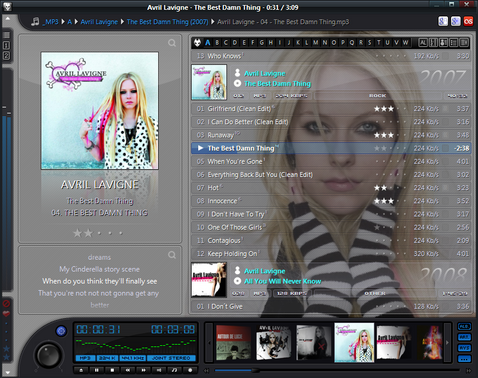Click the blue round settings button
The image size is (478, 378).
(61, 331)
